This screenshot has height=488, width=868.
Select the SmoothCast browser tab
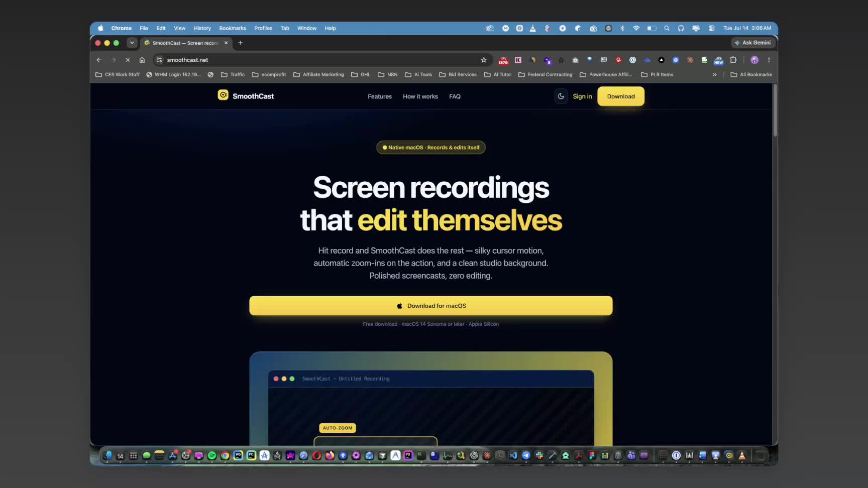186,43
